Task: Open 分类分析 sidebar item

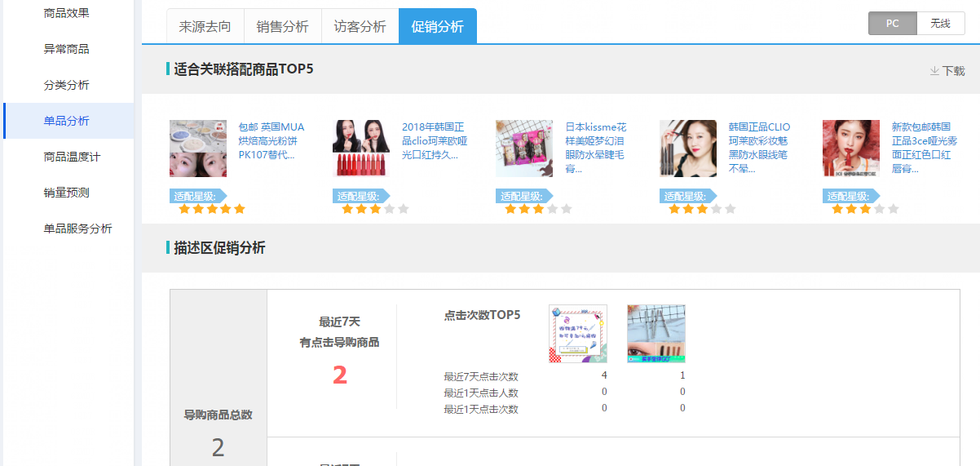Action: pyautogui.click(x=67, y=85)
